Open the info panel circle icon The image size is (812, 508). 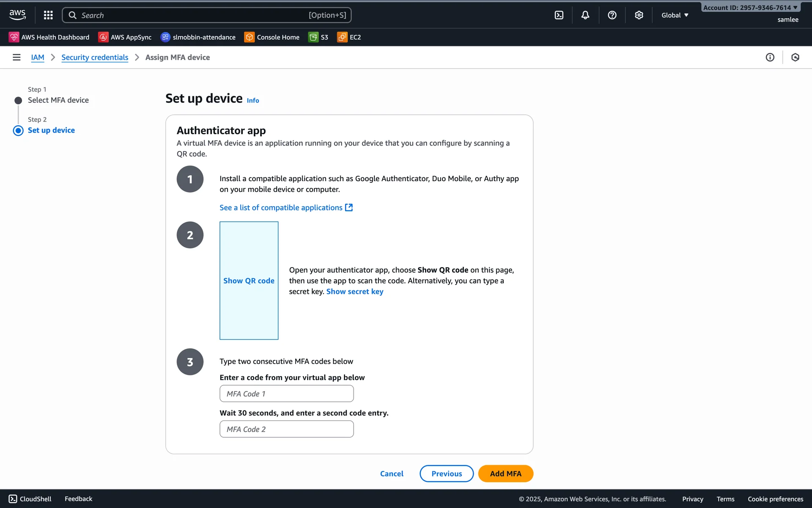click(x=770, y=57)
